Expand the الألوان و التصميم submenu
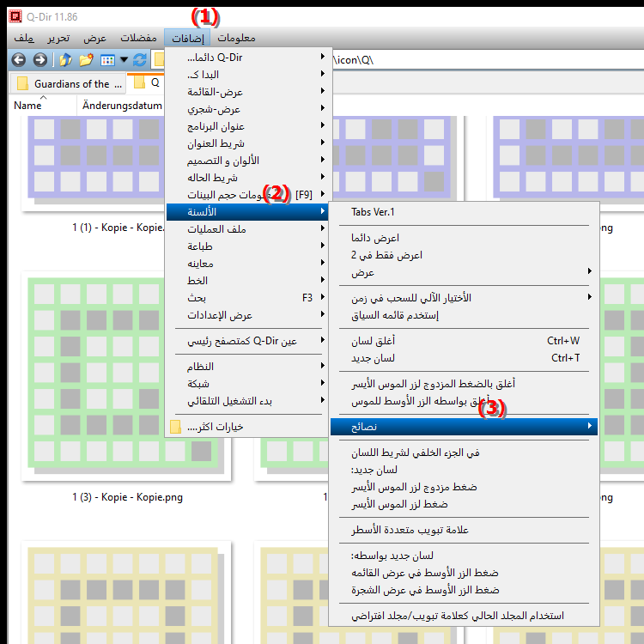The width and height of the screenshot is (644, 644). 248,161
